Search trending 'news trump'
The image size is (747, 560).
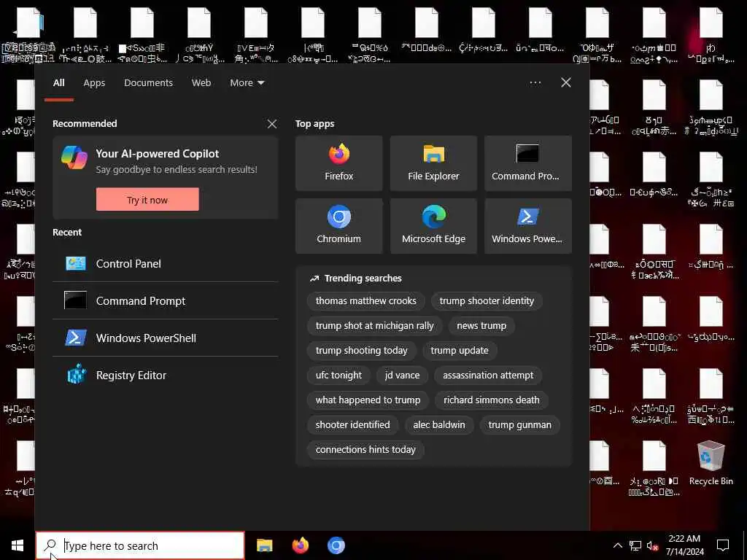point(481,326)
